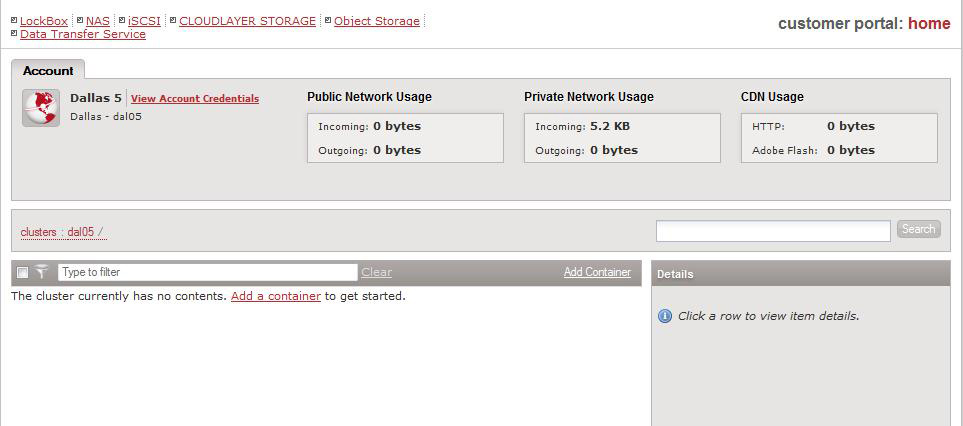Click the info icon in Details panel
The height and width of the screenshot is (426, 963).
coord(665,316)
